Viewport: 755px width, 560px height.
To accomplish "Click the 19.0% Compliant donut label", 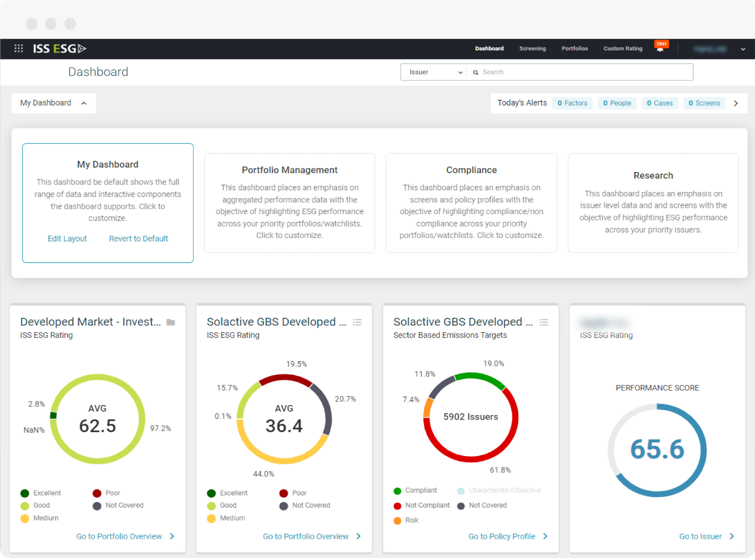I will tap(493, 363).
